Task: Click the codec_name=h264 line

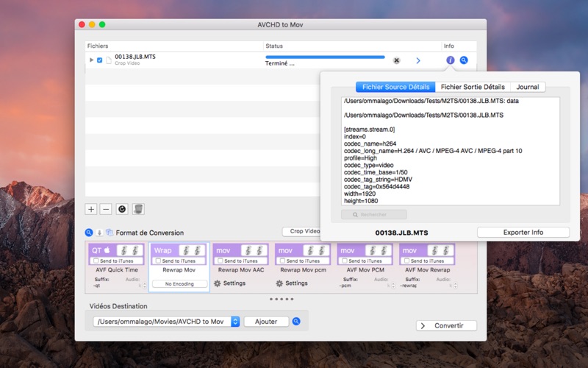Action: click(x=370, y=144)
